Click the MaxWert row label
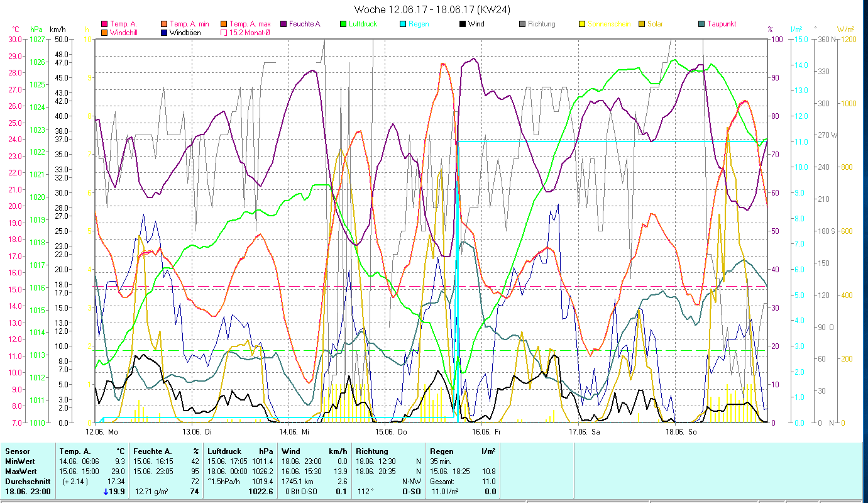 coord(20,471)
